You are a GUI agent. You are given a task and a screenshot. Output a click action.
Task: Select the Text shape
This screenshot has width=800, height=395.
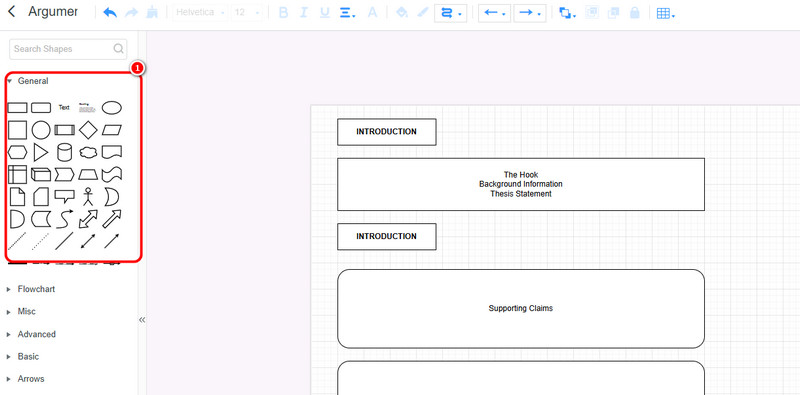click(x=64, y=108)
